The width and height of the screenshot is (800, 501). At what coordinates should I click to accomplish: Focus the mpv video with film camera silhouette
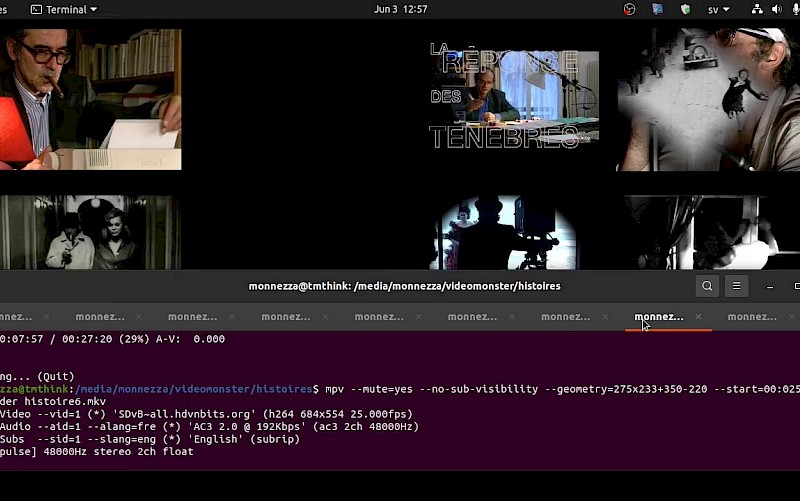coord(505,232)
